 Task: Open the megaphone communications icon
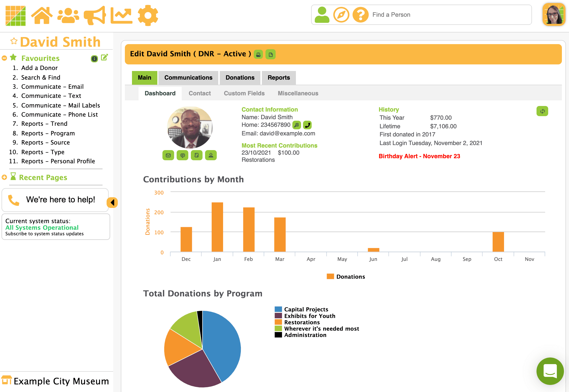(95, 15)
